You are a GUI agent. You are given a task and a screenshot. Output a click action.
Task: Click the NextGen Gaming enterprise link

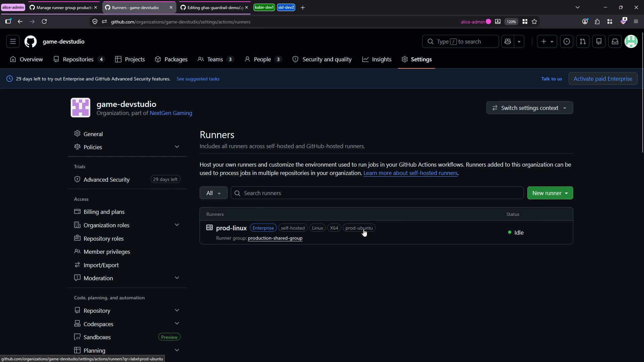(x=171, y=113)
